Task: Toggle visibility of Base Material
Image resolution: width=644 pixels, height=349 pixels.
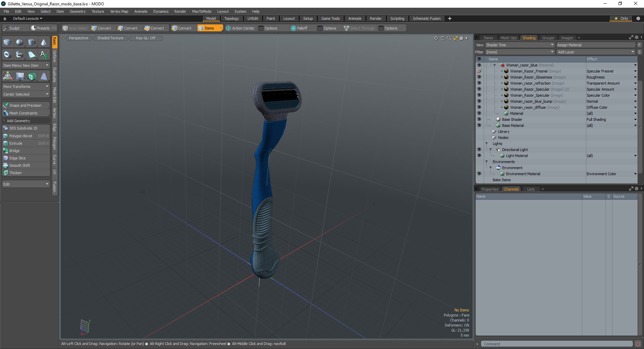Action: [x=479, y=126]
